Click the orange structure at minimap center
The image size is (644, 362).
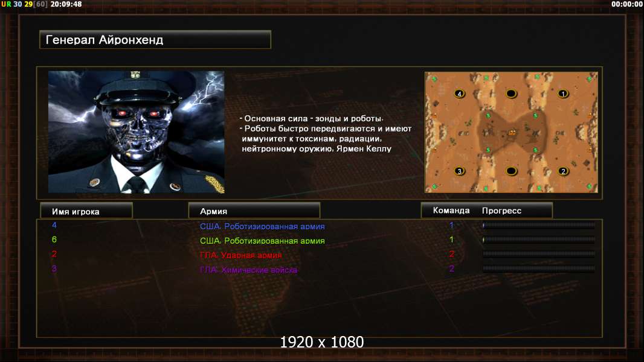(x=512, y=132)
